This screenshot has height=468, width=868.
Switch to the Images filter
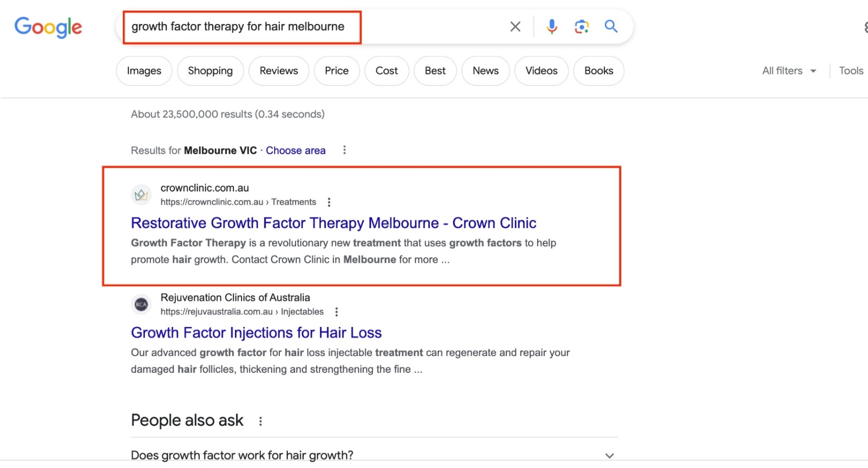144,71
